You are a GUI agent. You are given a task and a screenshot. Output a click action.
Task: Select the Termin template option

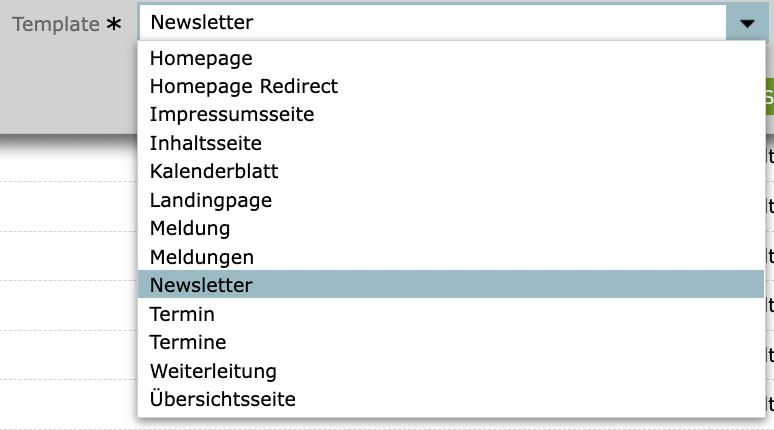click(182, 314)
